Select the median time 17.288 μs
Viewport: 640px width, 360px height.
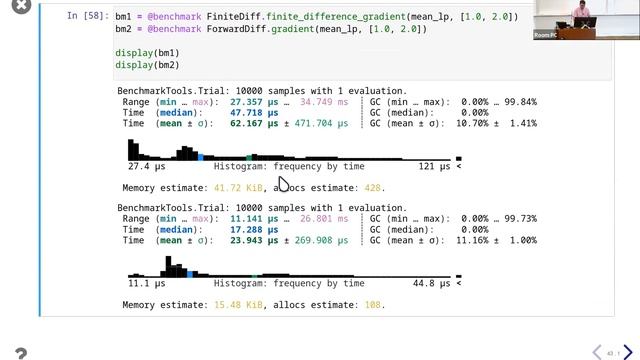pyautogui.click(x=254, y=229)
